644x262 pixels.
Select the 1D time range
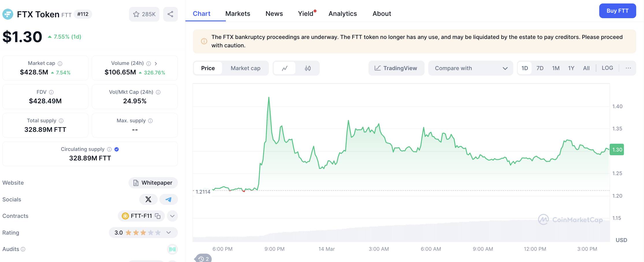point(525,68)
